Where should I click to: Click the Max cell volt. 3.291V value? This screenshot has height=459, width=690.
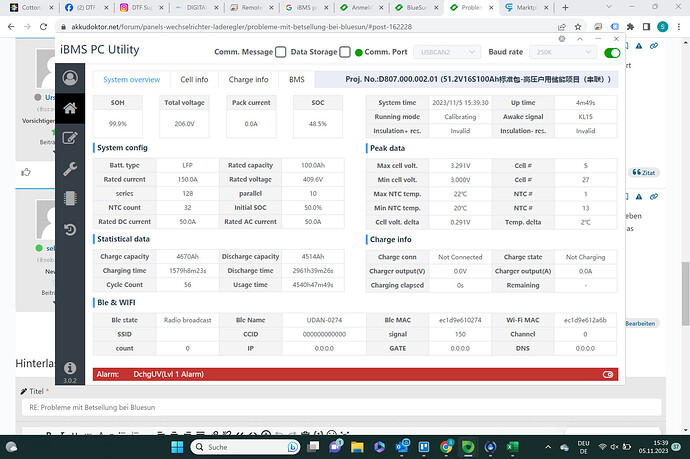click(460, 166)
